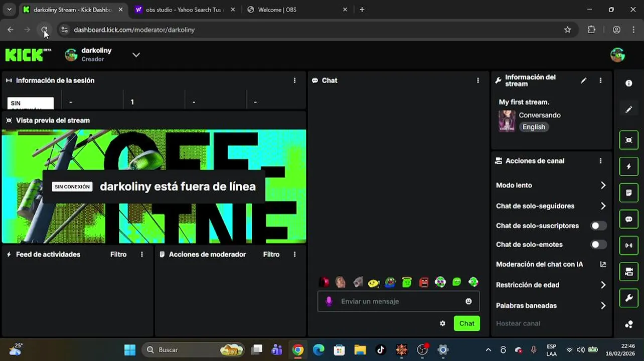Insert the gorilla emote

pos(358,282)
